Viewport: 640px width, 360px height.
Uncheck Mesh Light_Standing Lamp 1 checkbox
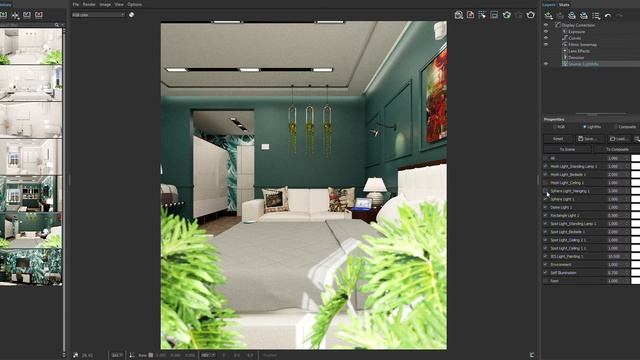546,166
